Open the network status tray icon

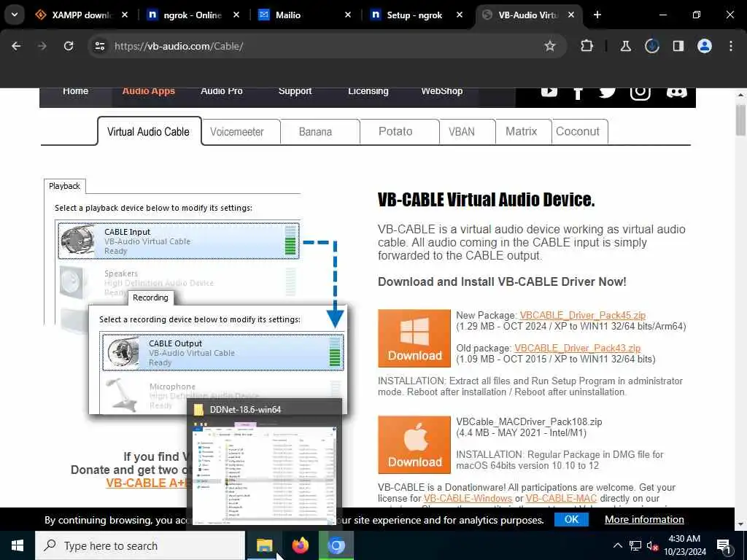pos(635,545)
